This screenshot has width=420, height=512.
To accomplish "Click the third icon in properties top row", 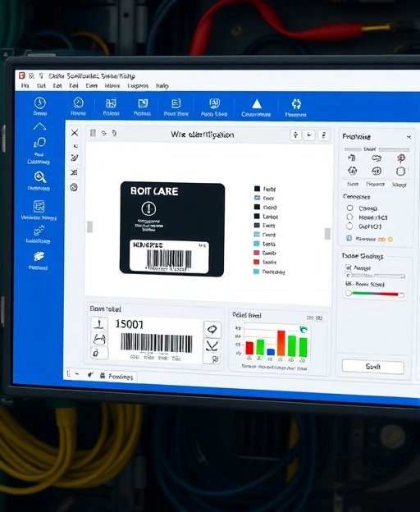I will point(401,158).
